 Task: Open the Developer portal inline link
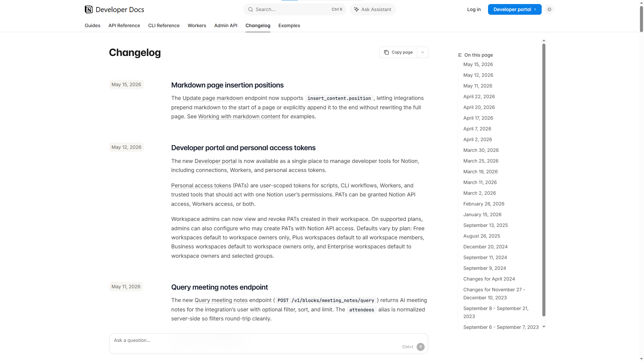pyautogui.click(x=215, y=161)
